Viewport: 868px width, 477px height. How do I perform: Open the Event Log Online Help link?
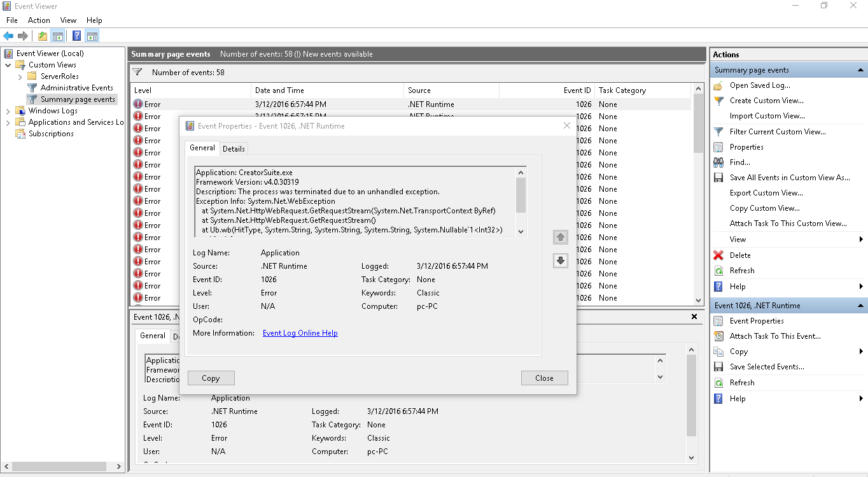tap(300, 333)
